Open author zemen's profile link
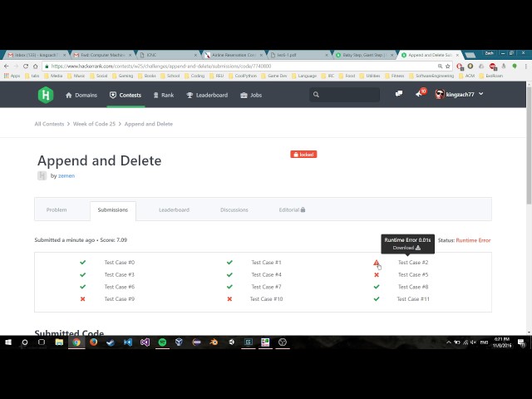Viewport: 532px width, 399px height. pyautogui.click(x=66, y=175)
